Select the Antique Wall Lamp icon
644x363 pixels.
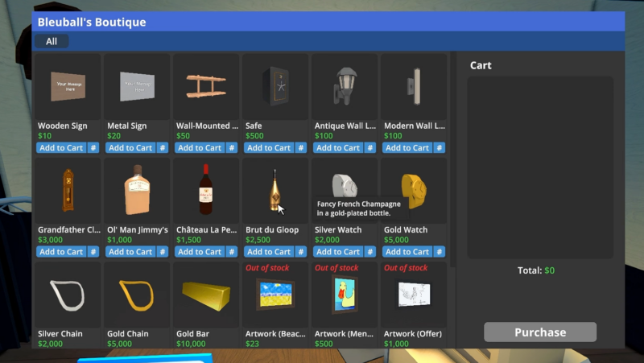[x=344, y=85]
